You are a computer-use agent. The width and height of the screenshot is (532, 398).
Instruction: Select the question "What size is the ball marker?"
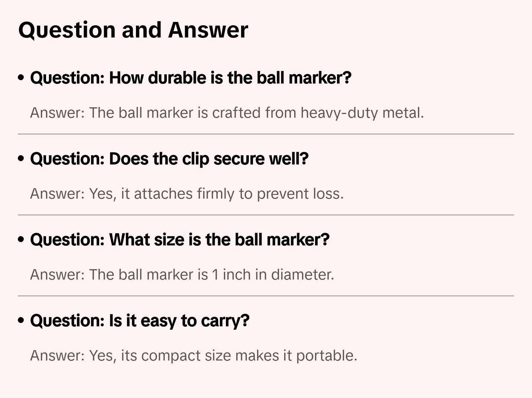pyautogui.click(x=180, y=240)
